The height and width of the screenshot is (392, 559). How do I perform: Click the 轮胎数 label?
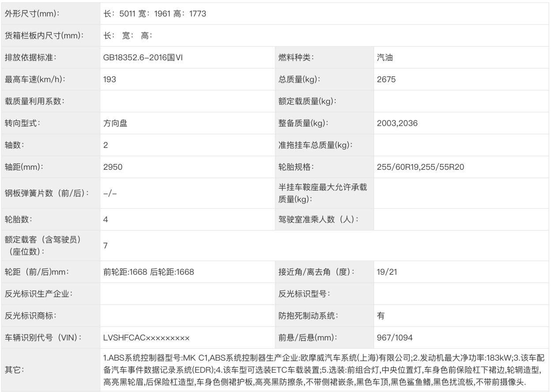(19, 219)
